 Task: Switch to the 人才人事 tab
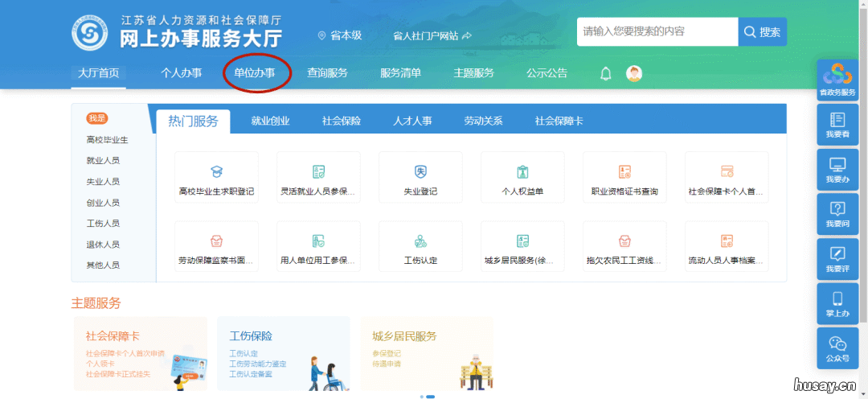[x=412, y=121]
